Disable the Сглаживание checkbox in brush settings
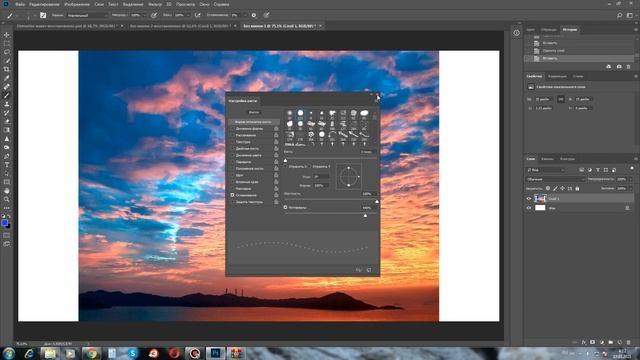Screen dimensions: 640x360 (x=232, y=195)
